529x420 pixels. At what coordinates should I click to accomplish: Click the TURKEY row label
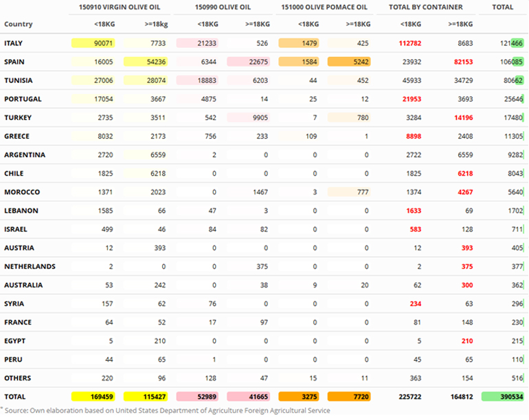18,117
